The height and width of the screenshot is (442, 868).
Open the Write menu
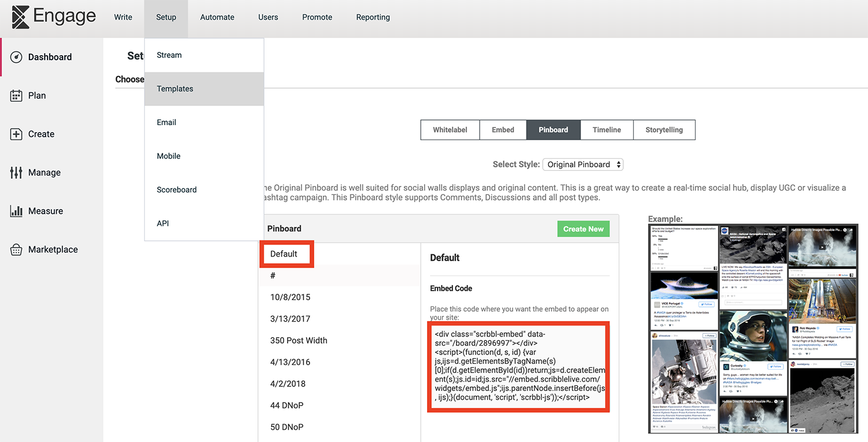pyautogui.click(x=123, y=17)
